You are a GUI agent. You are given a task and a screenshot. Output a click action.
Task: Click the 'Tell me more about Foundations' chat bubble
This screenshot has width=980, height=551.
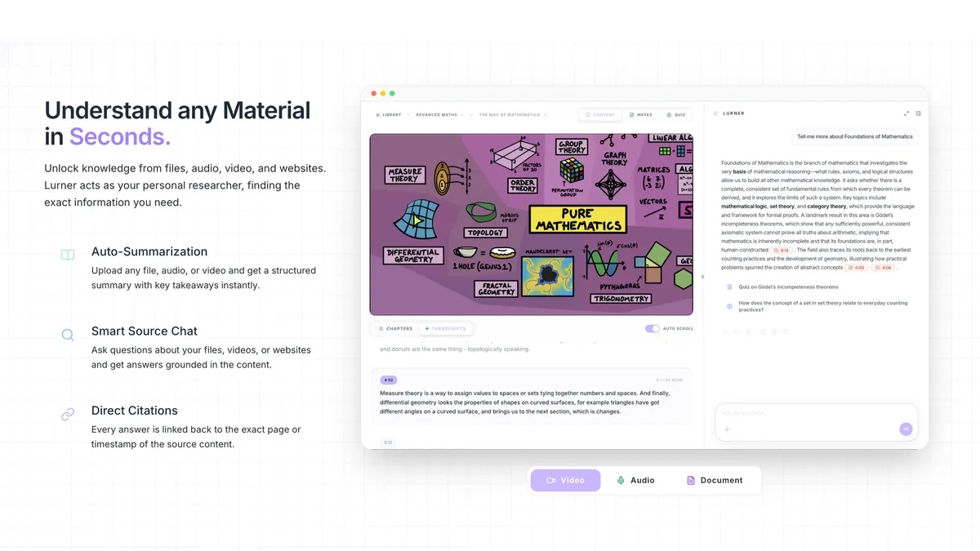[x=854, y=136]
